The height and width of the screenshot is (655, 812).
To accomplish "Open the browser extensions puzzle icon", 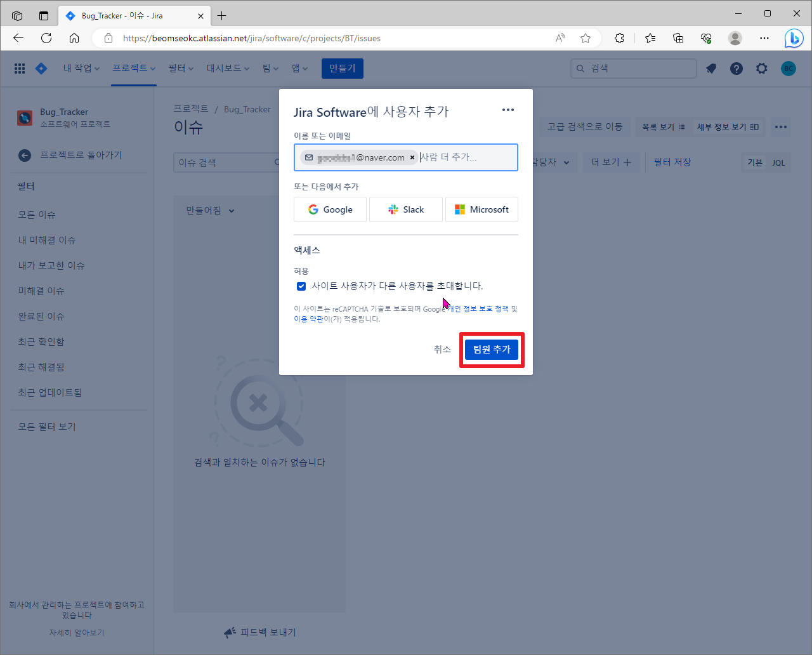I will tap(620, 38).
